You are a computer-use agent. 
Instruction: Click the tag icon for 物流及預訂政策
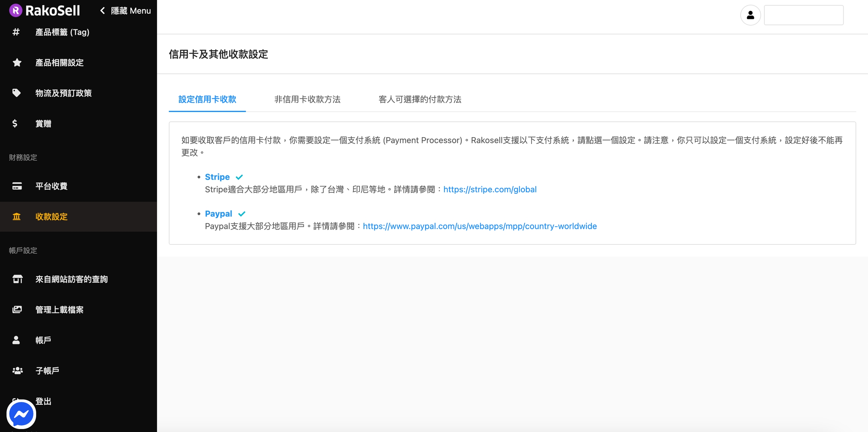[x=16, y=93]
